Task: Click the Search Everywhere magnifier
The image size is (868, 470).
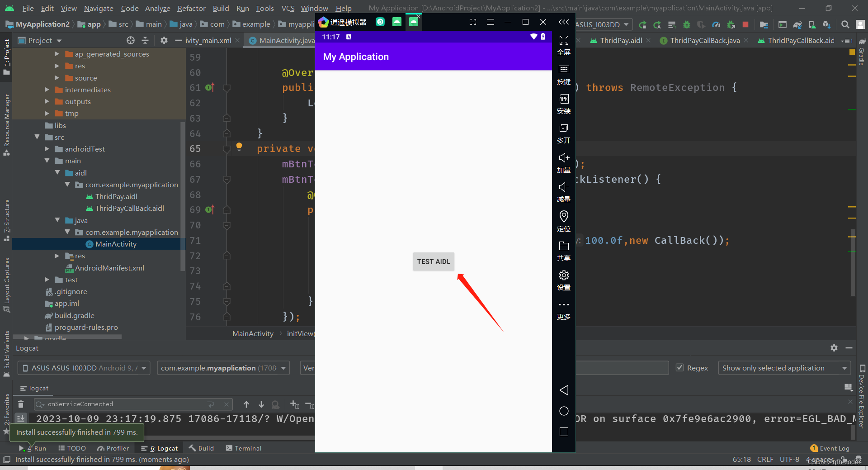Action: pos(845,25)
